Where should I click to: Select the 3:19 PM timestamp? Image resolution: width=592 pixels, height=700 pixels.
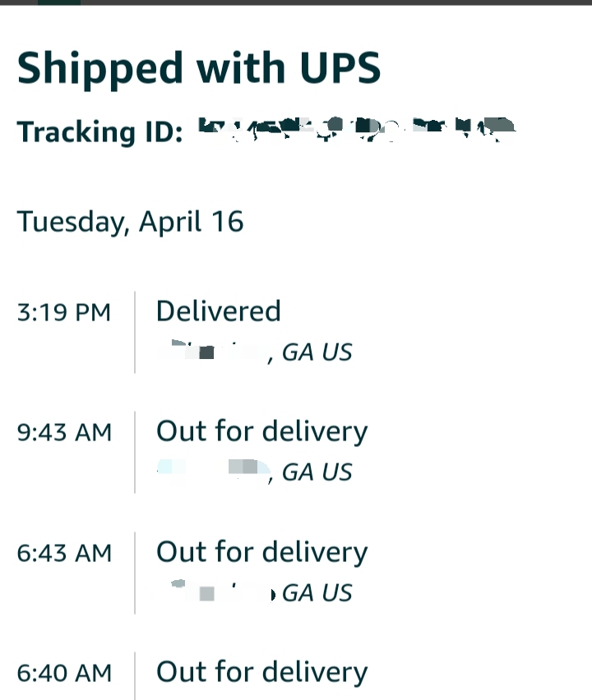[x=63, y=312]
